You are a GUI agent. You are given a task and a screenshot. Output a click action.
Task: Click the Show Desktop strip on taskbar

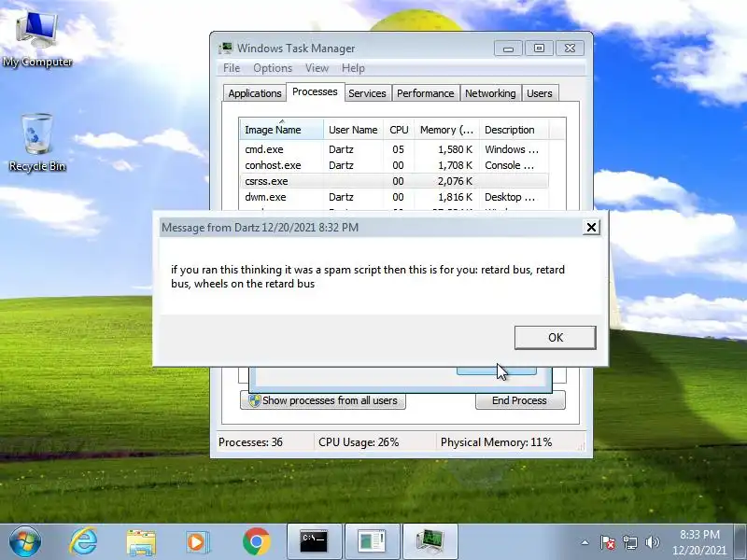(740, 542)
